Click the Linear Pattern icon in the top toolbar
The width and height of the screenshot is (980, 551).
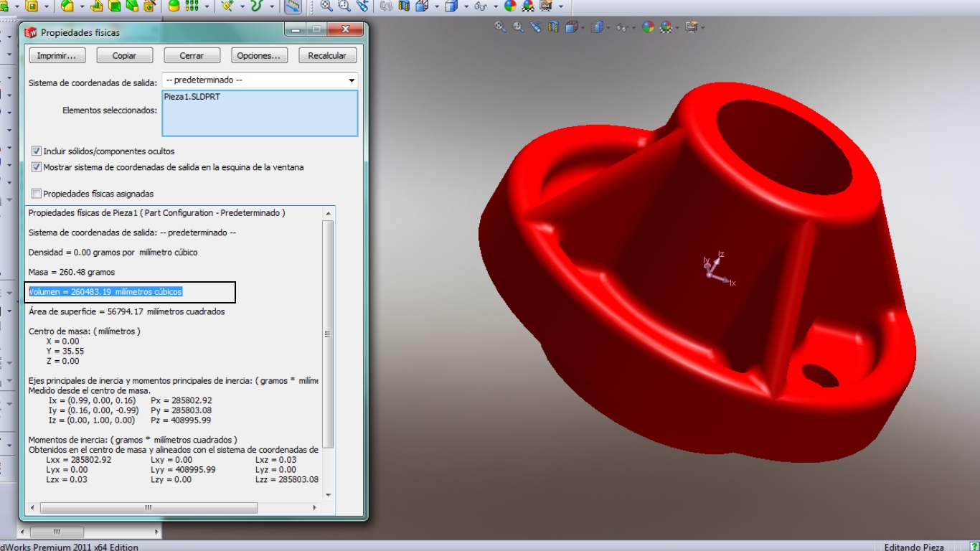192,6
